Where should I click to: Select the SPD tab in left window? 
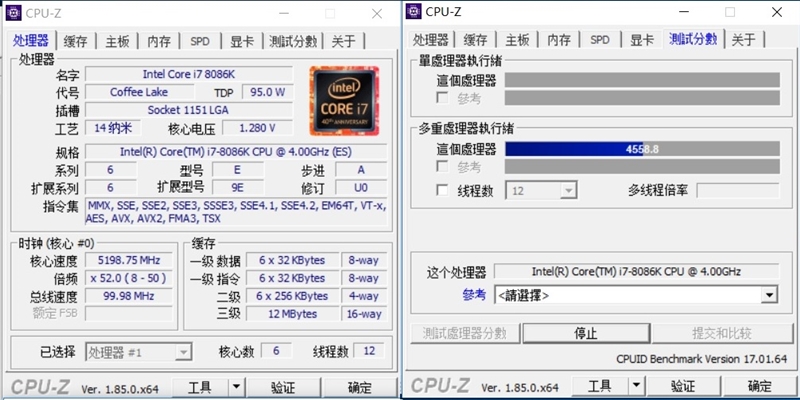(x=200, y=41)
